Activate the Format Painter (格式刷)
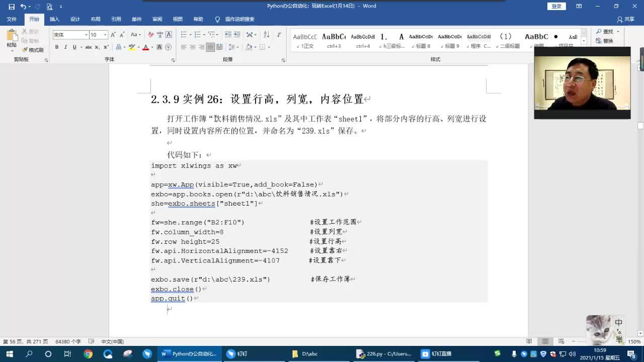 pos(33,50)
